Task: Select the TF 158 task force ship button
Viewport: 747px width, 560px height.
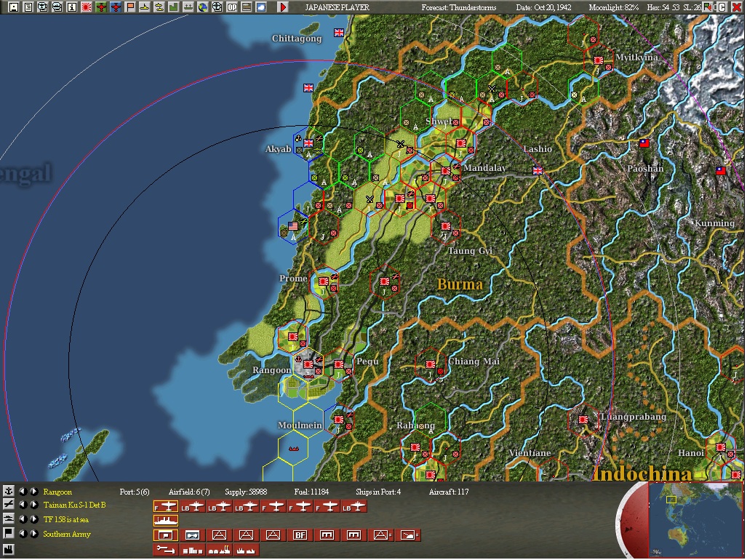Action: click(166, 521)
